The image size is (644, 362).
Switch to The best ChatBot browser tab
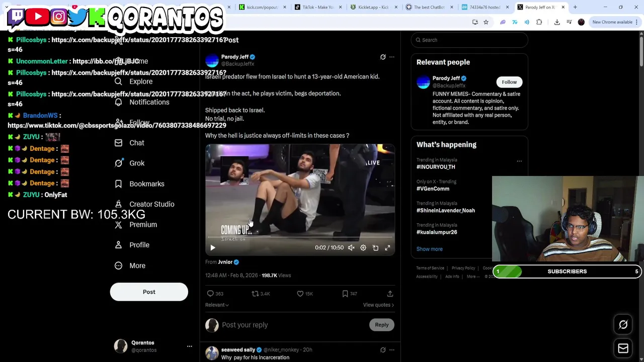coord(429,7)
